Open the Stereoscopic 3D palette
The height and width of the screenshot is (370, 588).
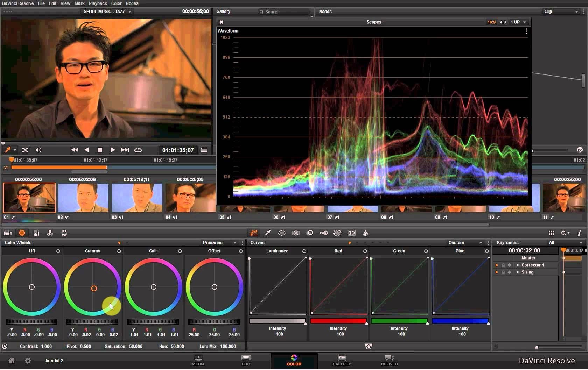click(351, 233)
